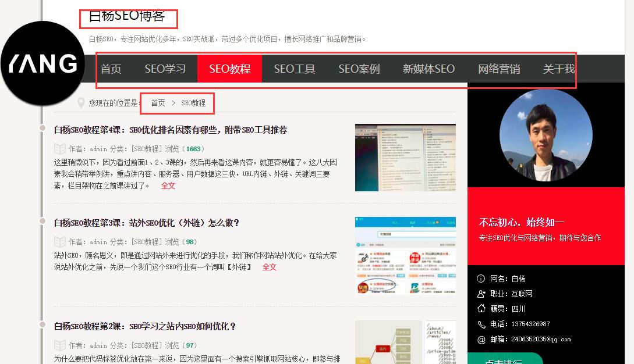Select the highlighted SEO教程 menu tab
Viewport: 634px width, 364px height.
tap(229, 69)
